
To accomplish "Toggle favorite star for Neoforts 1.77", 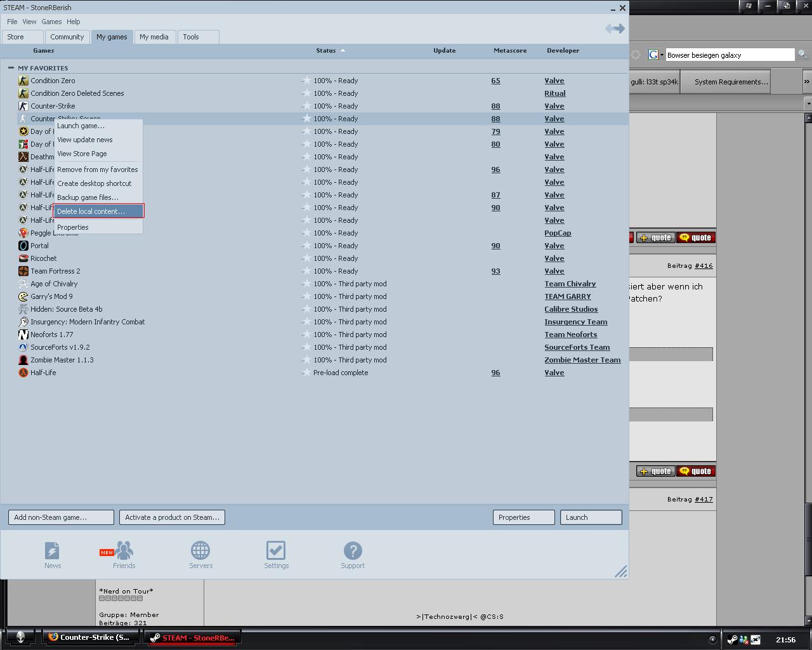I will click(x=306, y=335).
